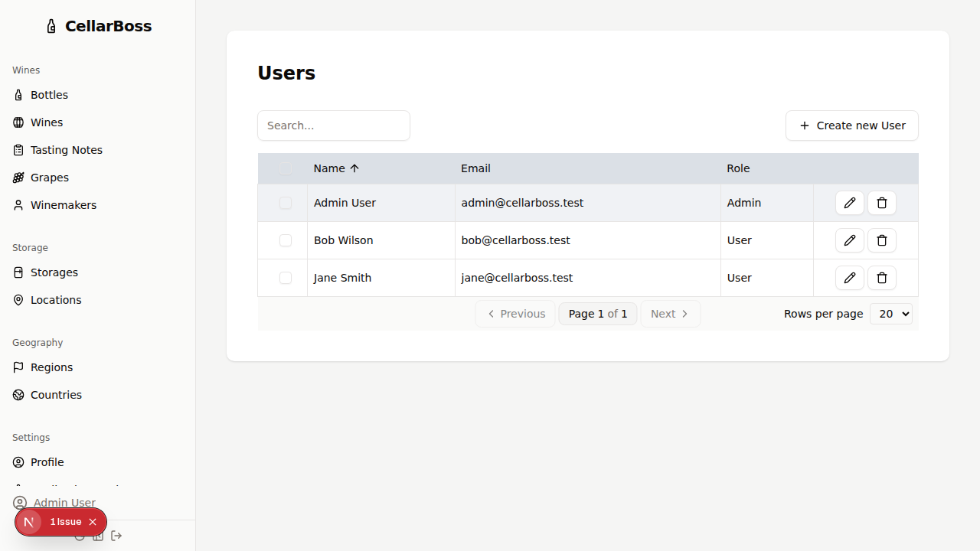This screenshot has width=980, height=551.
Task: Select the Grapes sidebar icon
Action: point(18,178)
